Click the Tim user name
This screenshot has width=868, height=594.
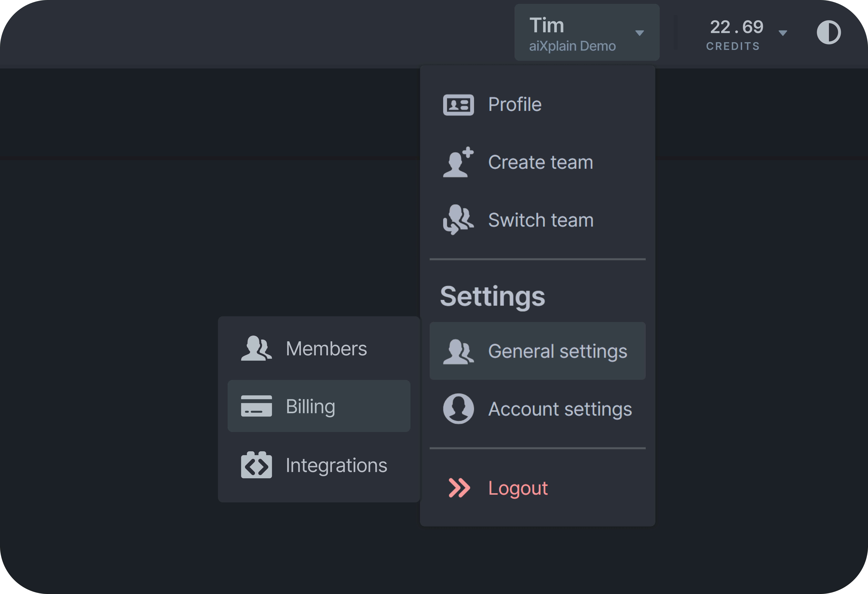point(546,25)
